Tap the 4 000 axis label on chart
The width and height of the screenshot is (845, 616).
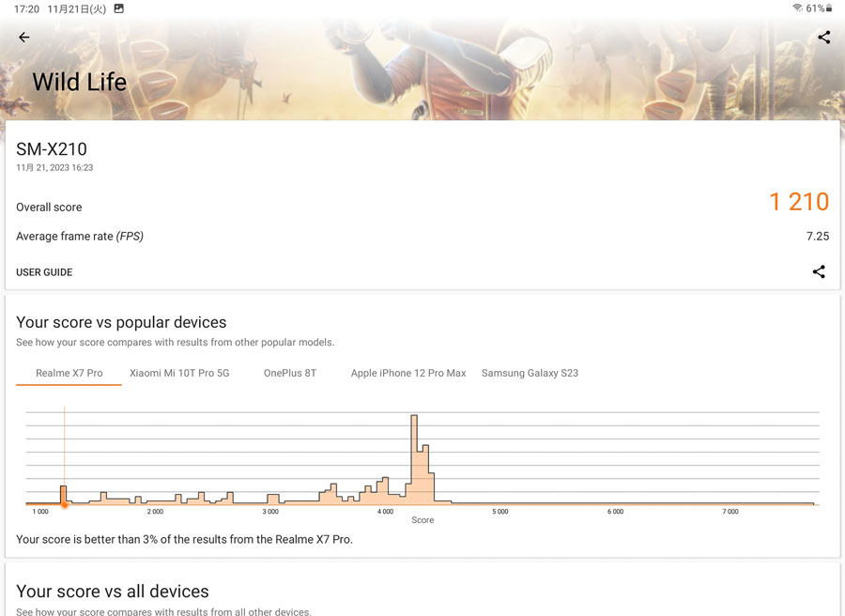(385, 512)
